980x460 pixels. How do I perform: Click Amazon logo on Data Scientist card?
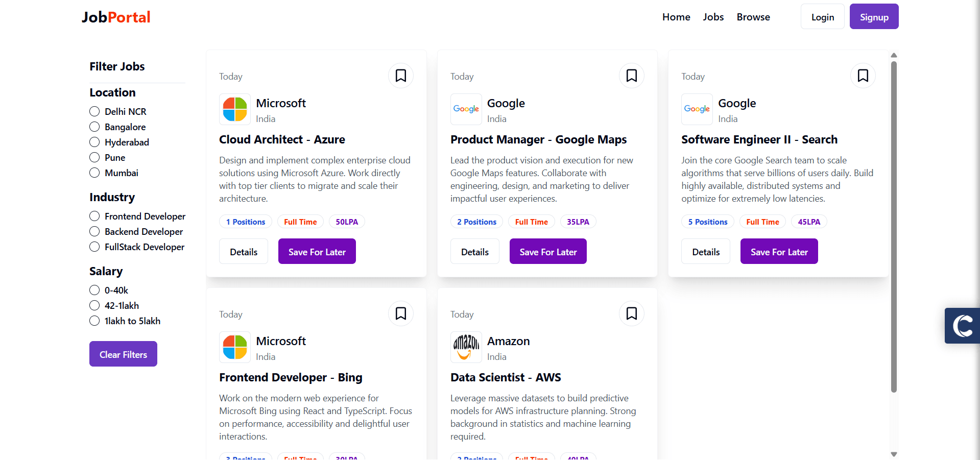point(466,347)
